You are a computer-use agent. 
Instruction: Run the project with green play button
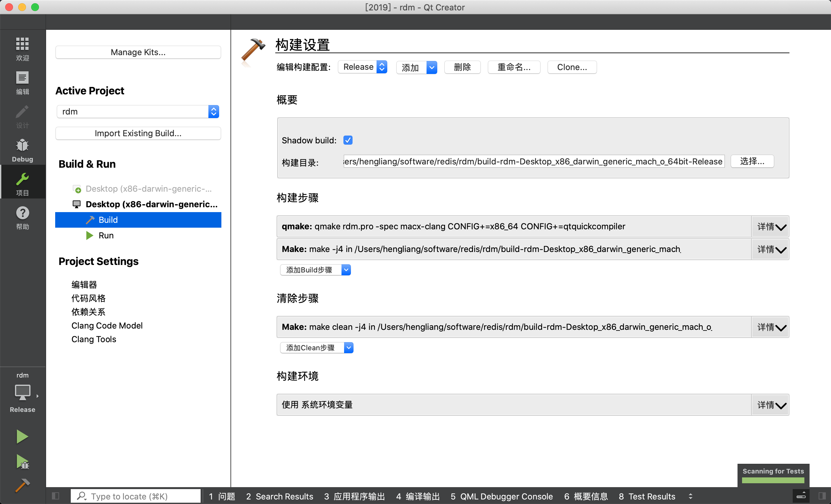coord(22,436)
